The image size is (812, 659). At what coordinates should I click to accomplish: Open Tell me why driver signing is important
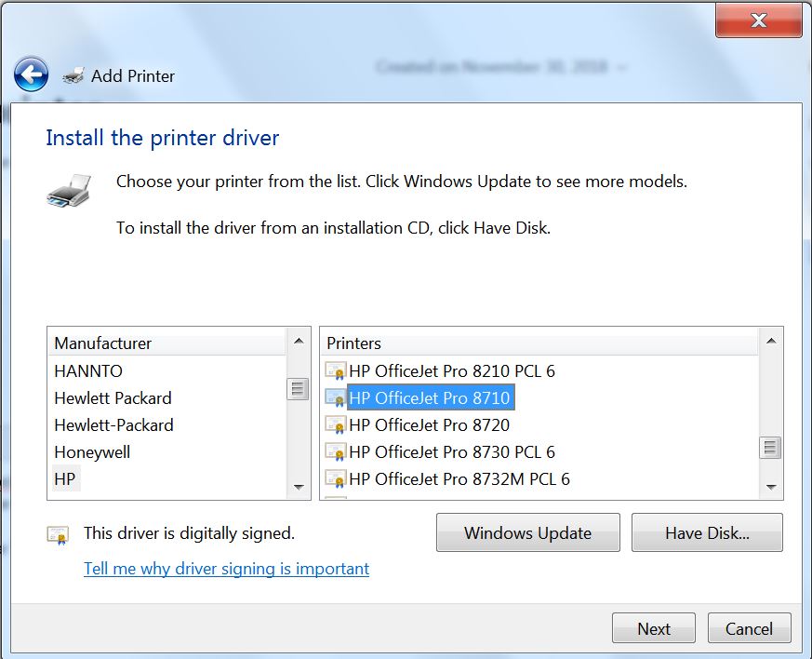tap(226, 569)
